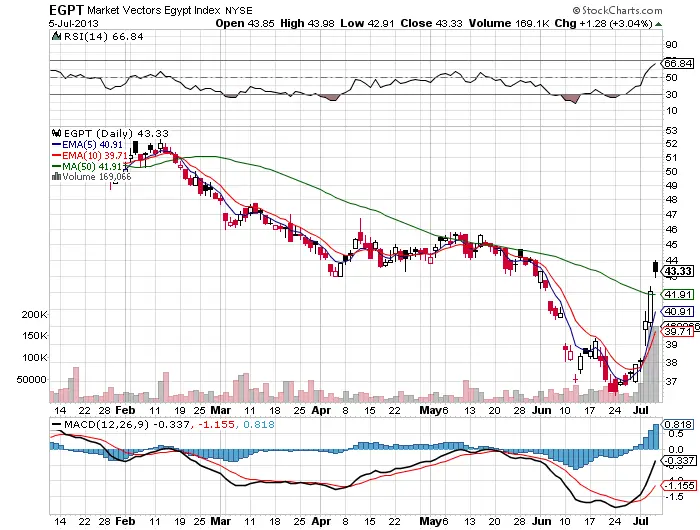This screenshot has width=700, height=530.
Task: Click the EGPT ticker symbol title
Action: 67,10
